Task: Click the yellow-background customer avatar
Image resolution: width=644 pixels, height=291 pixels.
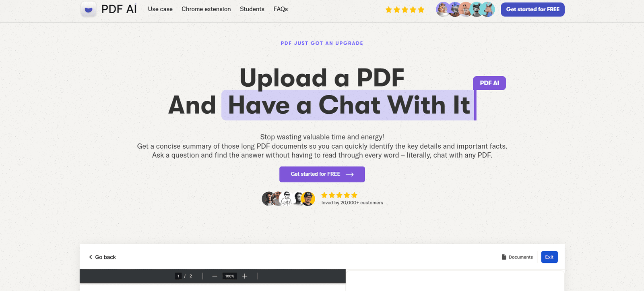Action: click(308, 199)
